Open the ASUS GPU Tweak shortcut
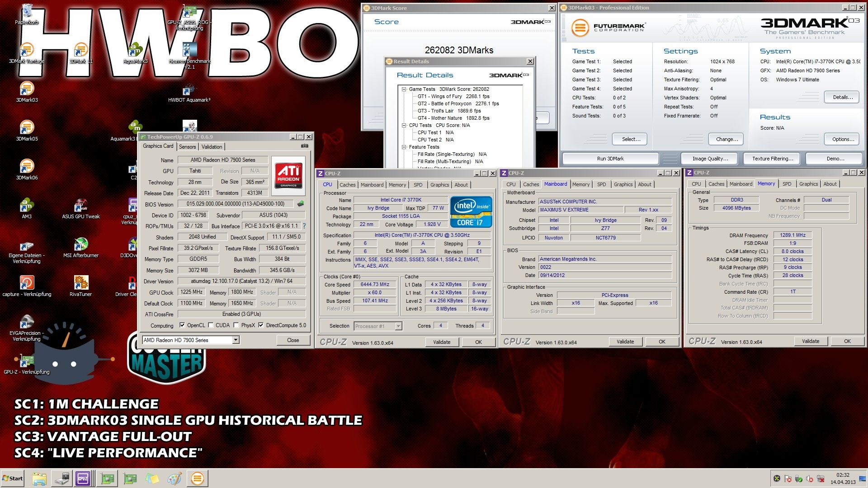 click(x=81, y=209)
